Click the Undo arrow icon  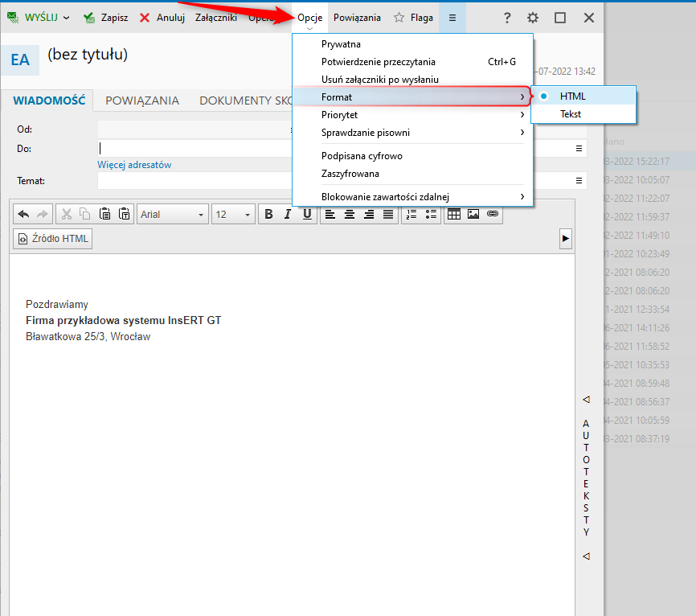pos(23,215)
